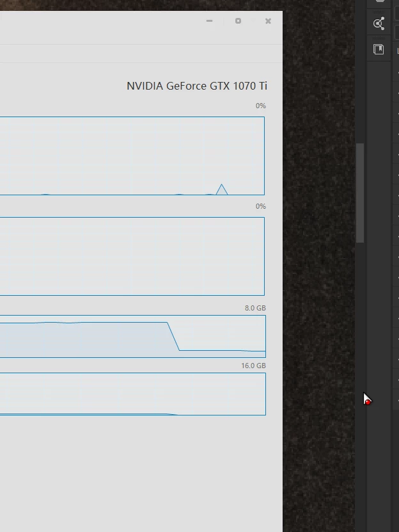399x532 pixels.
Task: Click the 16.0 GB shared memory label
Action: pos(253,366)
